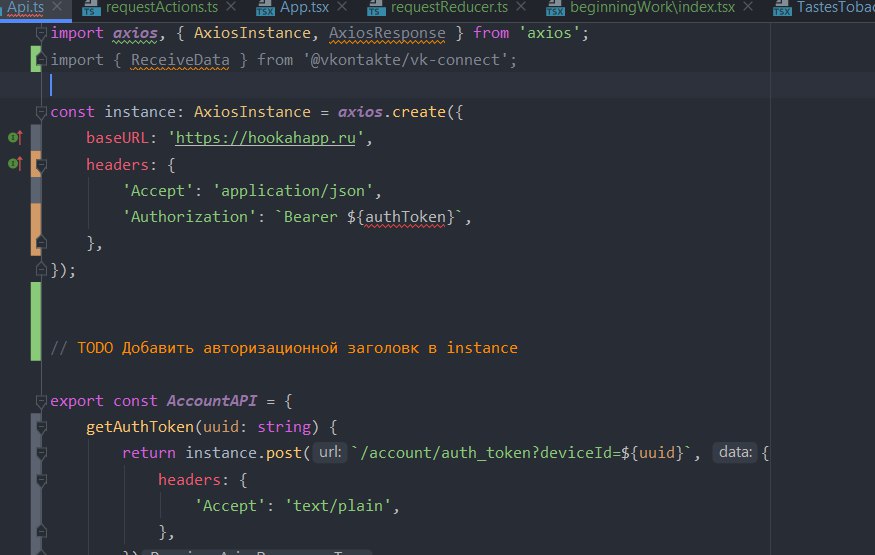Click fold end marker at the }); line
Viewport: 875px width, 555px height.
pos(41,270)
